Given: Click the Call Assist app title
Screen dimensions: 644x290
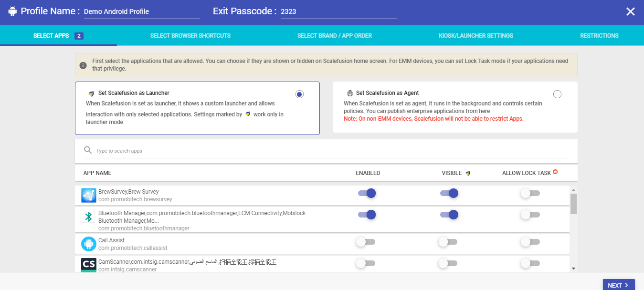Looking at the screenshot, I should (x=111, y=240).
